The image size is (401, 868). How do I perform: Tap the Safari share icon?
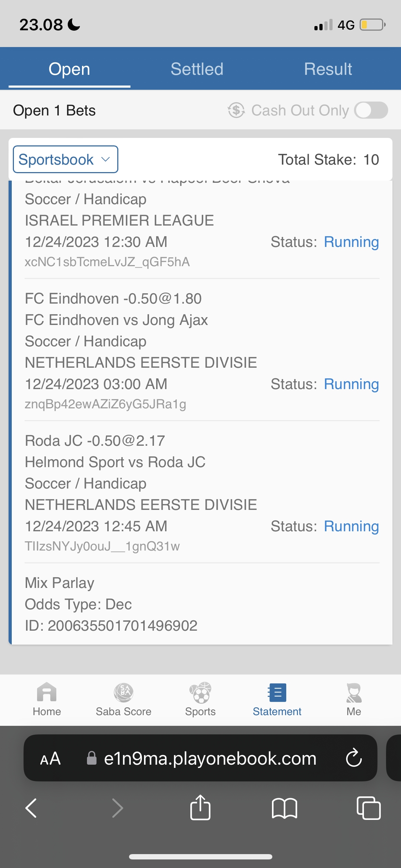(x=200, y=808)
